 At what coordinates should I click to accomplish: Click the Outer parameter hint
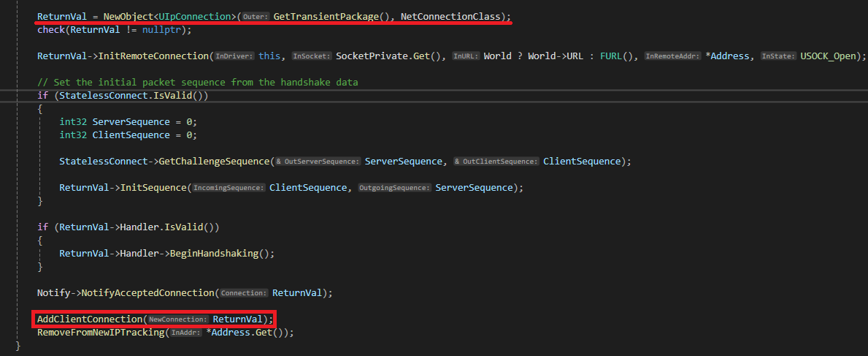256,17
